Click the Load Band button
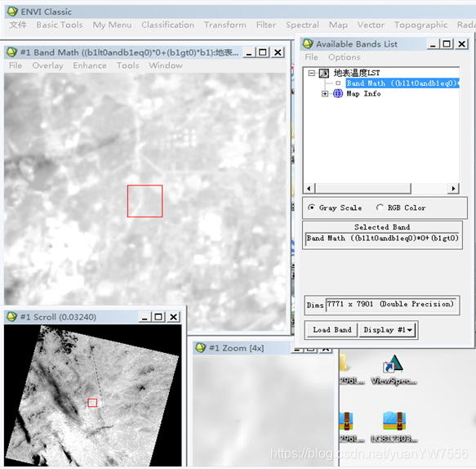 click(x=332, y=329)
